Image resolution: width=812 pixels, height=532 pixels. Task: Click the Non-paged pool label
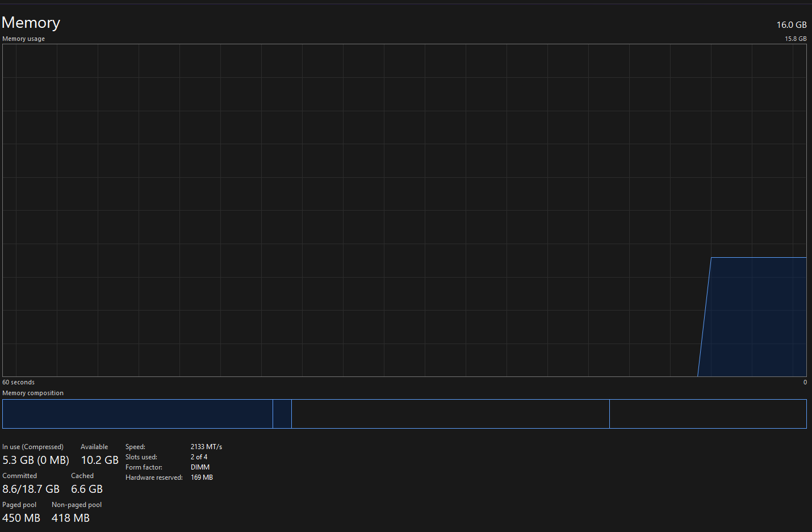77,505
